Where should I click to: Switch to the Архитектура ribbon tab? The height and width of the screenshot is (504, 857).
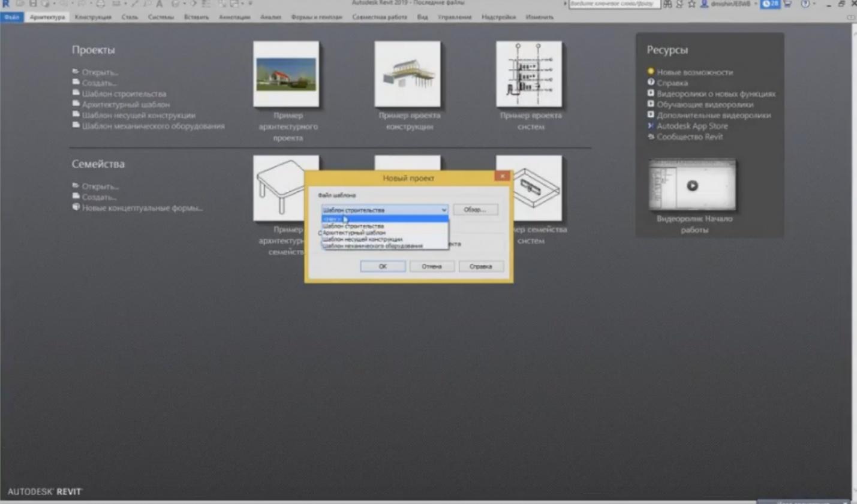pyautogui.click(x=47, y=17)
